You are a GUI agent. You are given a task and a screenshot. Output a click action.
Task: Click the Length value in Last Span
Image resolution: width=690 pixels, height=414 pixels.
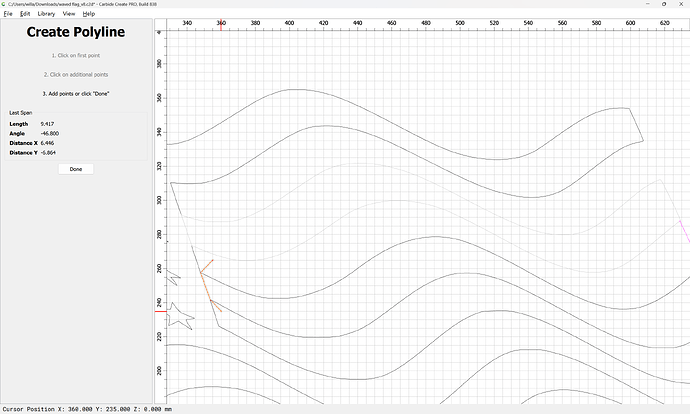click(47, 123)
